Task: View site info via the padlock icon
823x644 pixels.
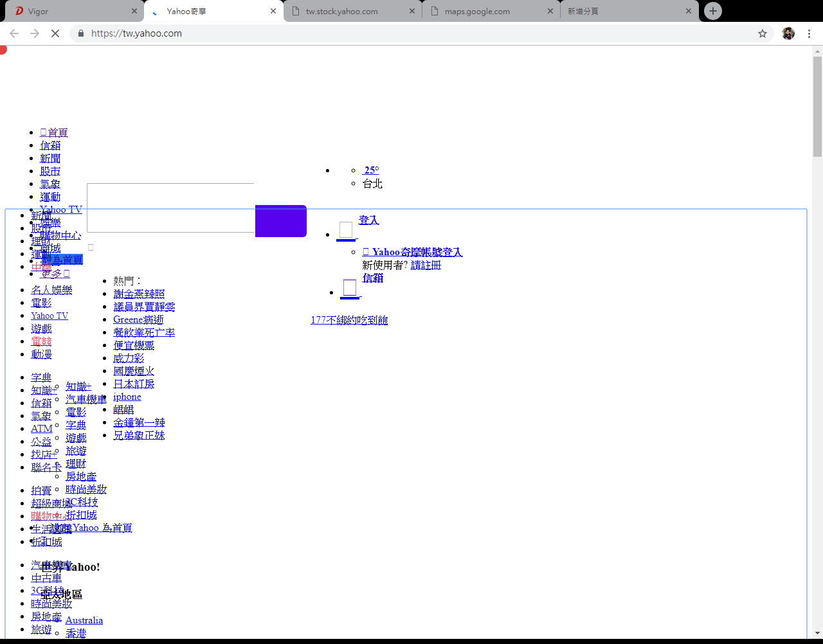Action: [x=80, y=33]
